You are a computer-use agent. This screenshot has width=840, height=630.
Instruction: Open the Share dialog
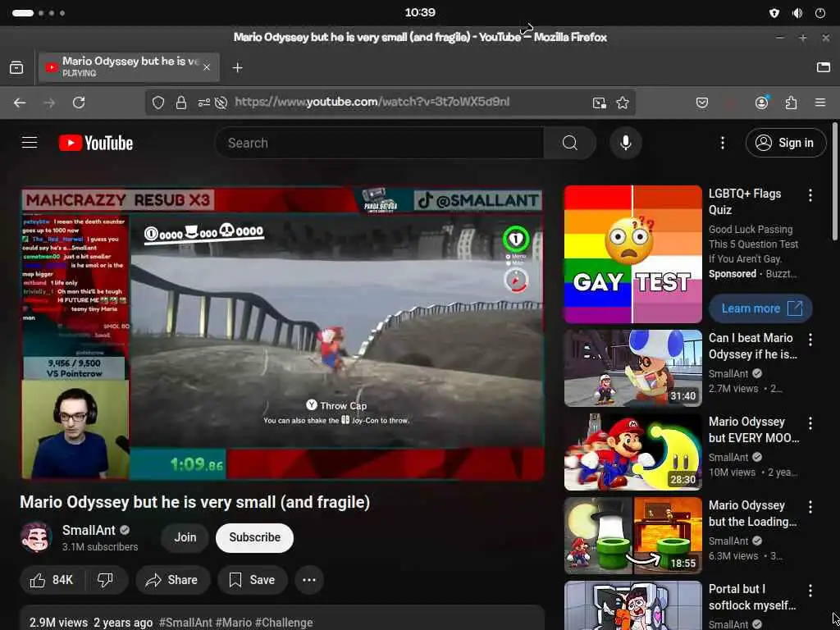pos(172,580)
